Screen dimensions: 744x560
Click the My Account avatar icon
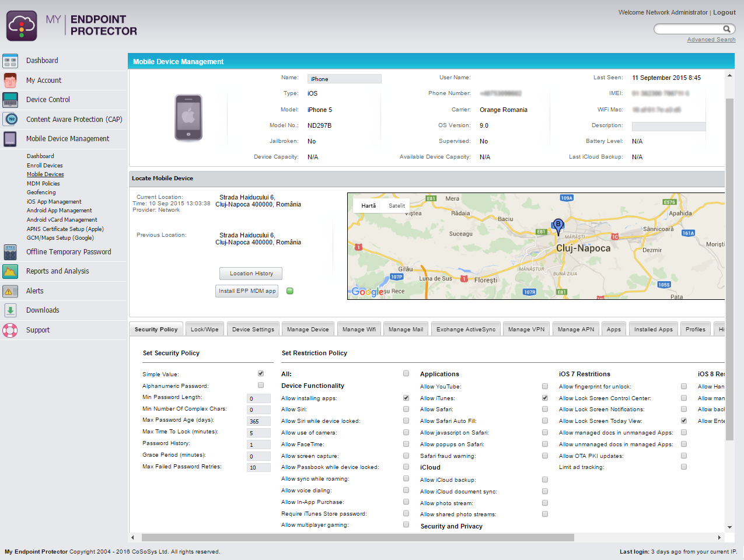click(x=11, y=80)
